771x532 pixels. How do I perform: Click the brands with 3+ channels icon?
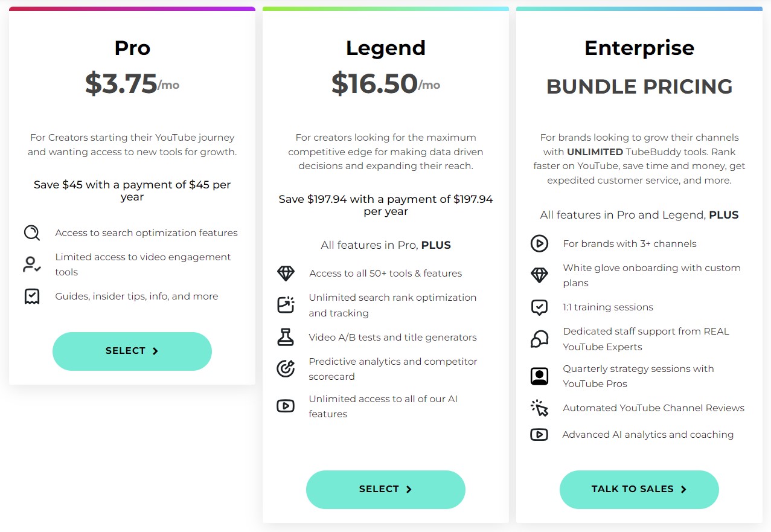[x=539, y=243]
